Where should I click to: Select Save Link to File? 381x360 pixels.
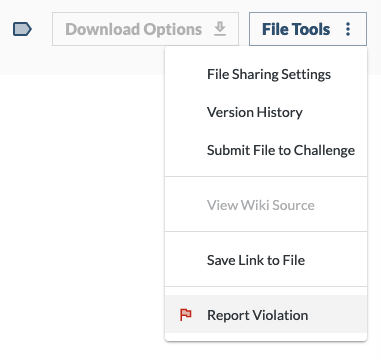pos(266,260)
